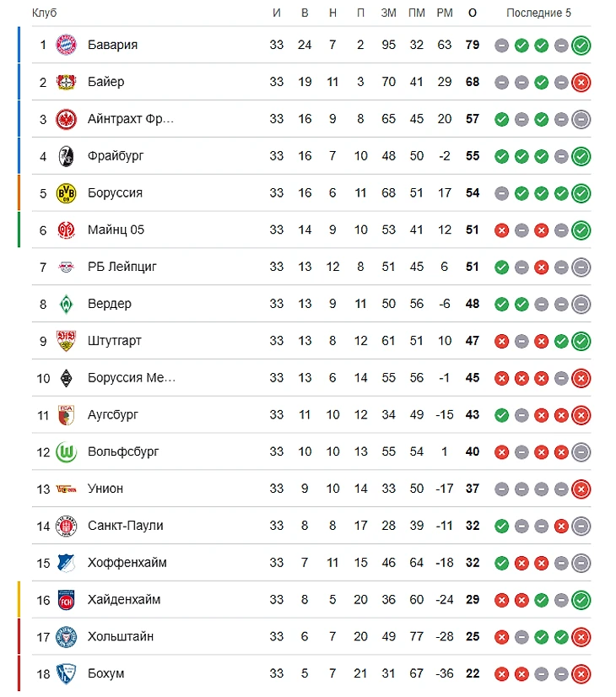Click the Боруссия BVB yellow logo
The image size is (616, 697).
pyautogui.click(x=66, y=193)
